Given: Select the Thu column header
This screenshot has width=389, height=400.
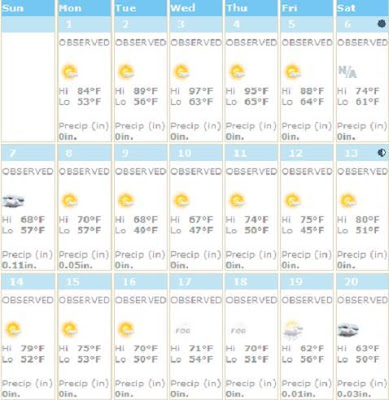Looking at the screenshot, I should coord(251,8).
